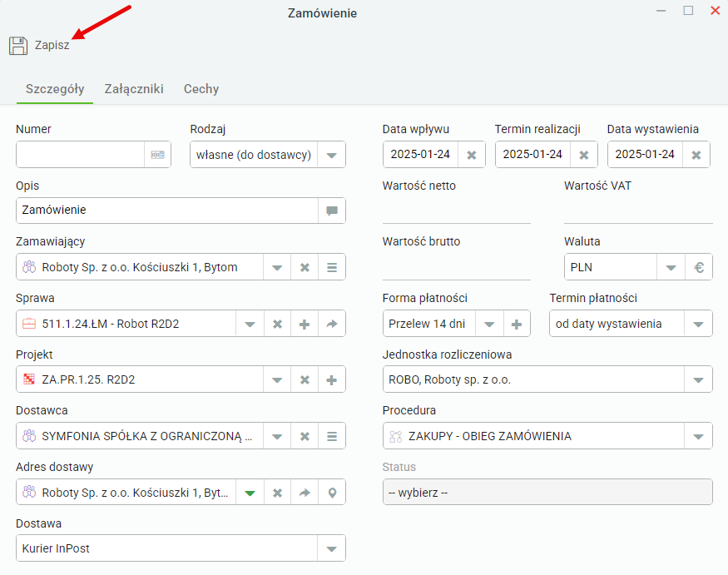Viewport: 728px width, 575px height.
Task: Click the procedure workflow icon in Procedura
Action: click(395, 436)
